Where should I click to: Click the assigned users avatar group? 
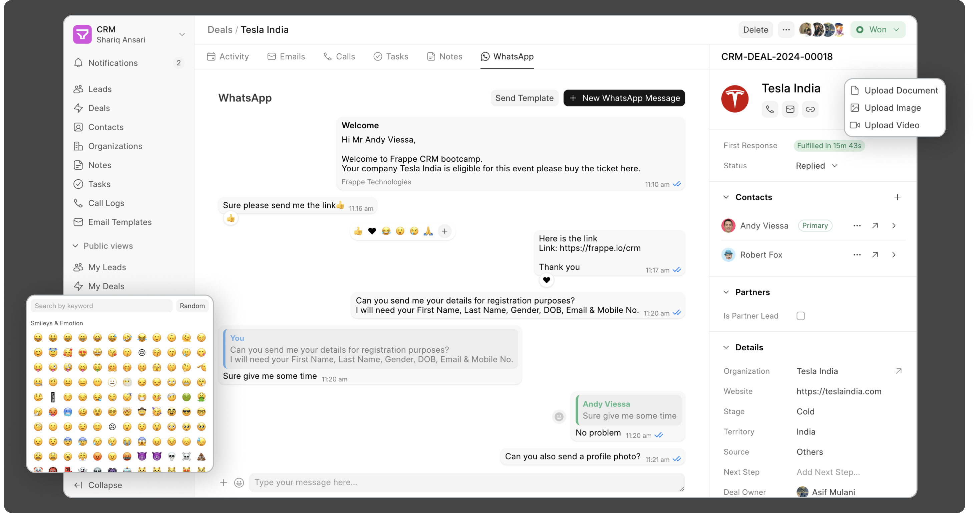coord(822,30)
